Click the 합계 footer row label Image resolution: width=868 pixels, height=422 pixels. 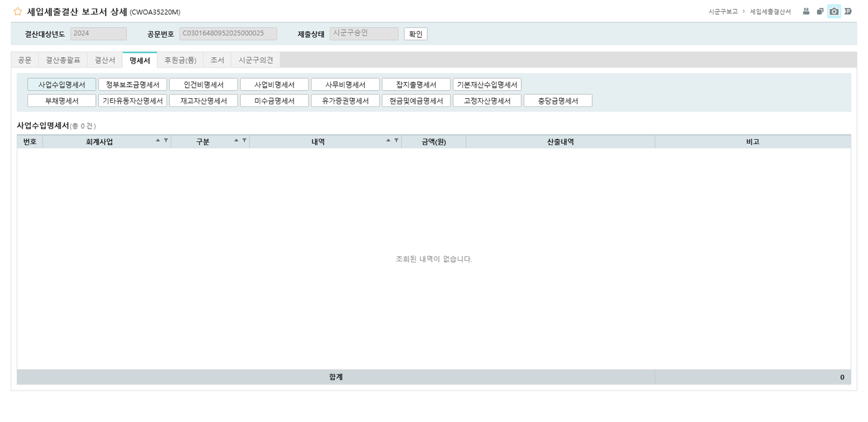(x=336, y=377)
